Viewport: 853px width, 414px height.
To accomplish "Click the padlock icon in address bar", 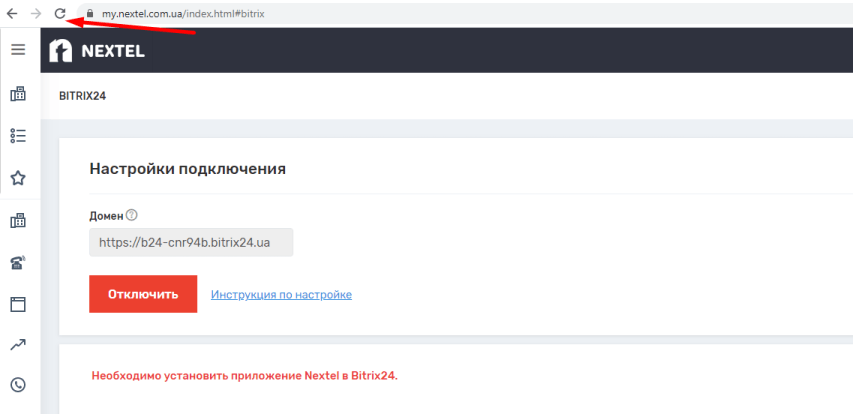I will tap(88, 15).
